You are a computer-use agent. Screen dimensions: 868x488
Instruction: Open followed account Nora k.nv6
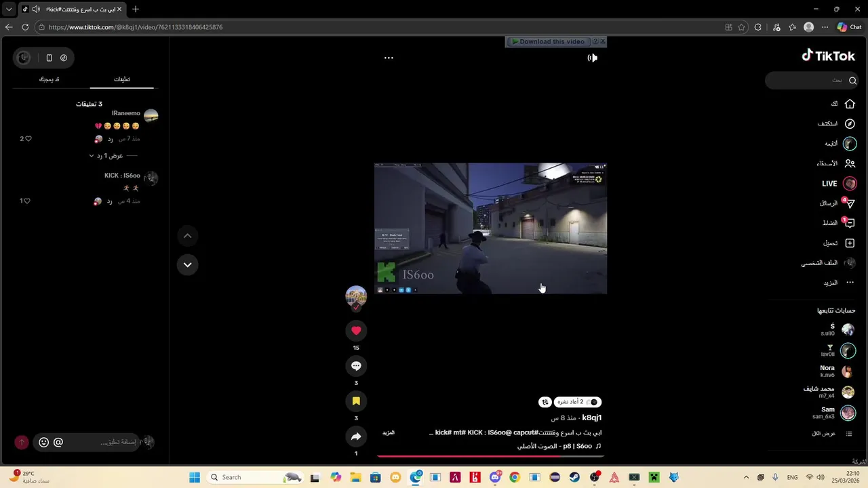point(837,371)
